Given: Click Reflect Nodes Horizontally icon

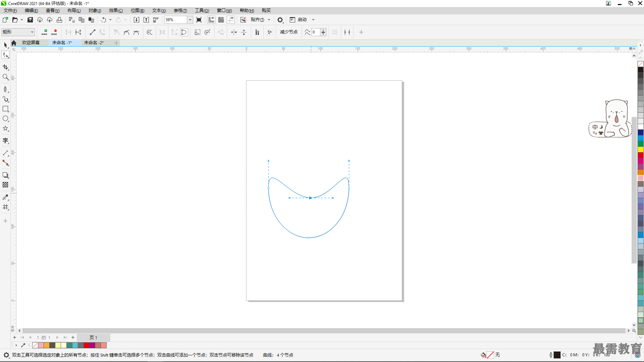Looking at the screenshot, I should coord(234,32).
